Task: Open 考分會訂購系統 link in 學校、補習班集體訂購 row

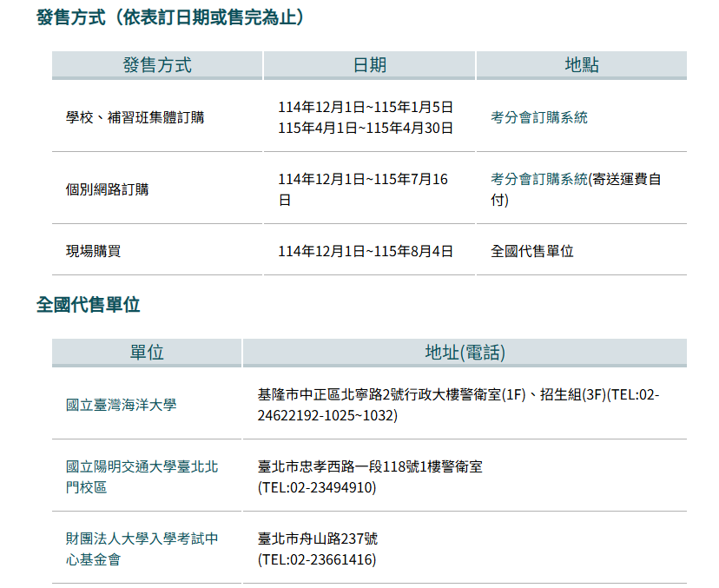Action: pyautogui.click(x=538, y=117)
